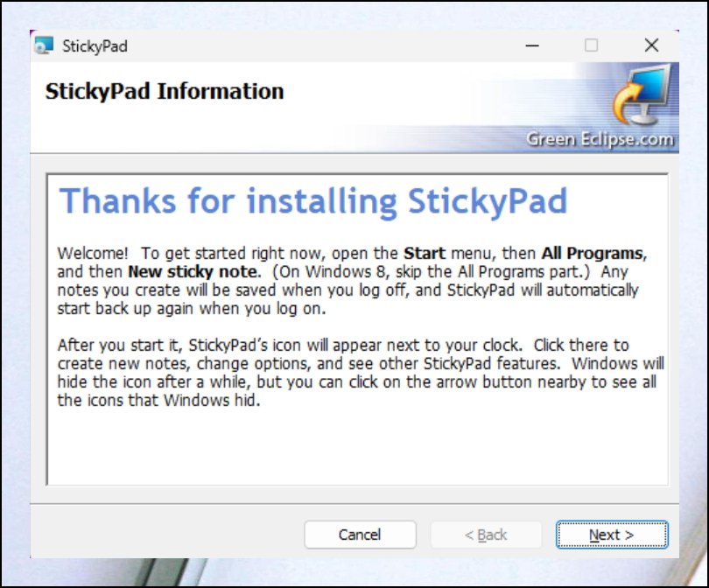Screen dimensions: 709x588
Task: Click the StickyPad title bar app icon
Action: coord(44,45)
